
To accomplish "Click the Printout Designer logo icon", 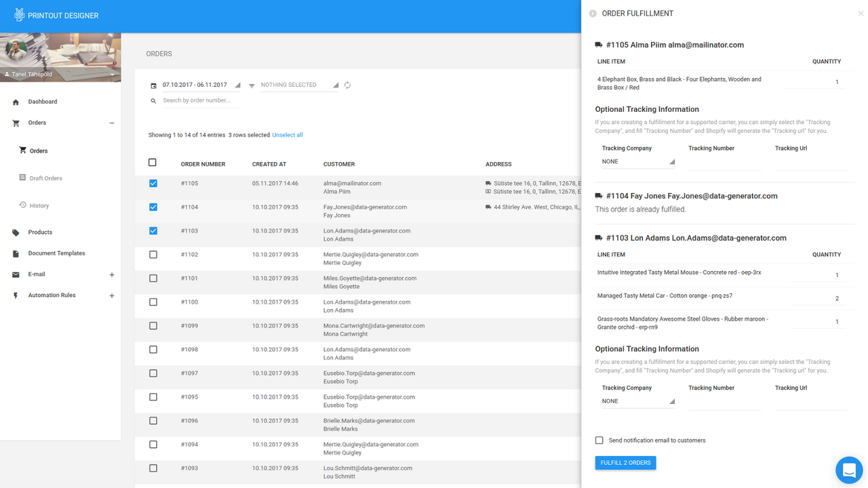I will pyautogui.click(x=19, y=14).
